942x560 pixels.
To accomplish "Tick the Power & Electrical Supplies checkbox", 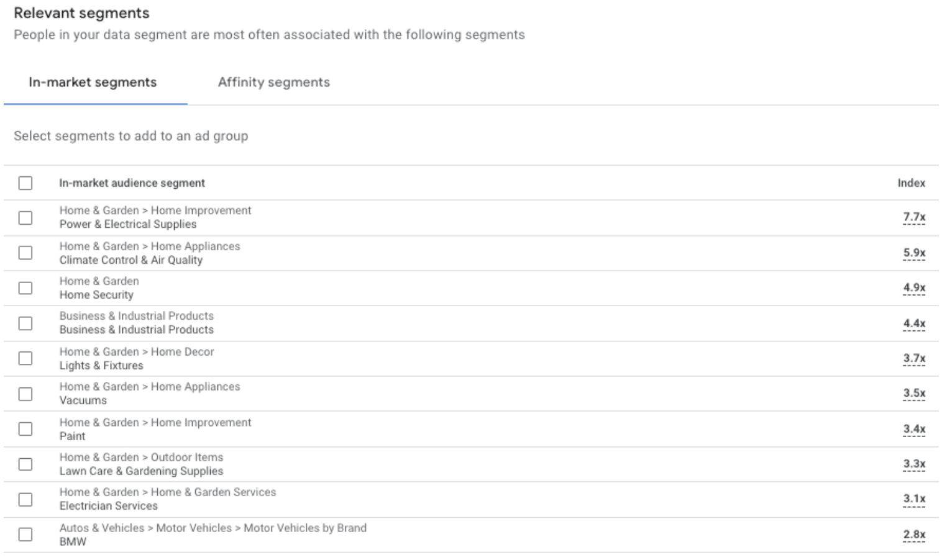I will [x=25, y=218].
